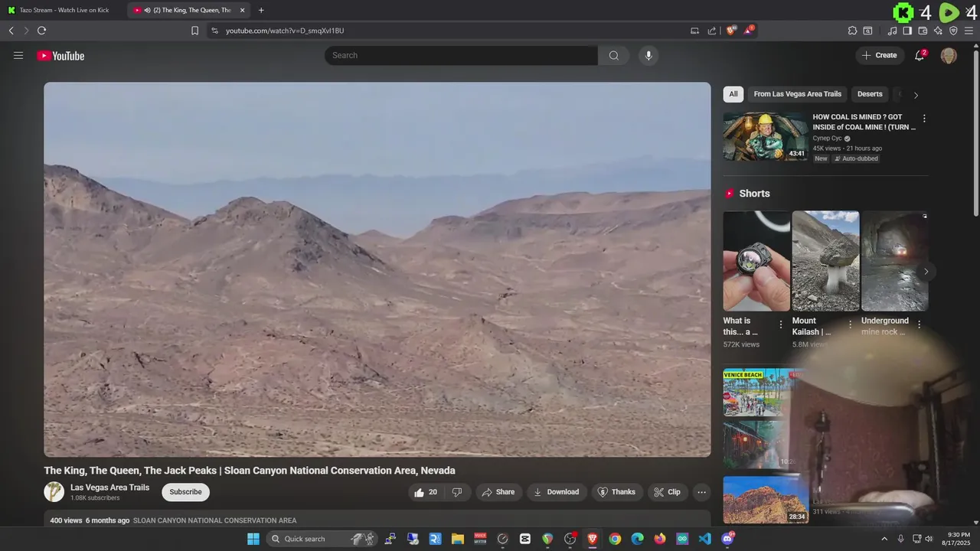Share the video
Screen dimensions: 980x551
[x=498, y=492]
